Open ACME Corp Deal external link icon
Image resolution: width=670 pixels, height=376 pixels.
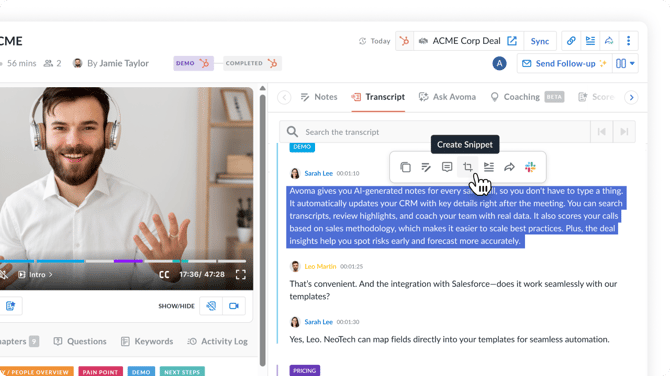click(512, 41)
